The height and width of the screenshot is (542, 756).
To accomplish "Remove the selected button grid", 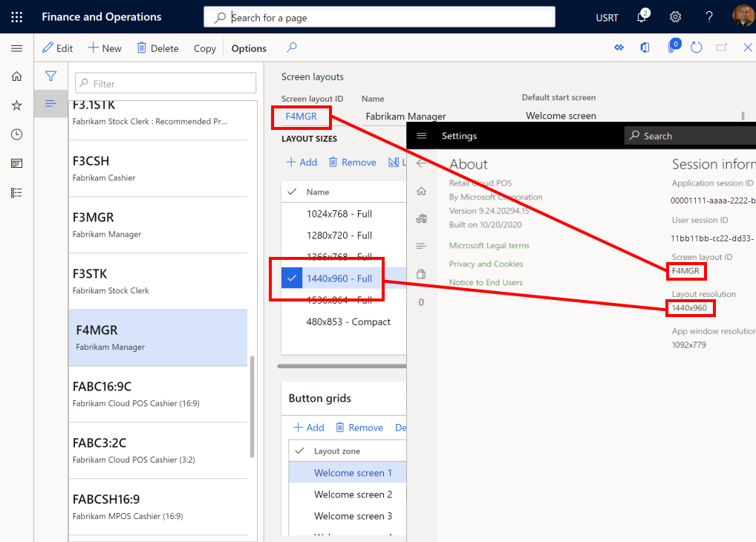I will coord(359,427).
